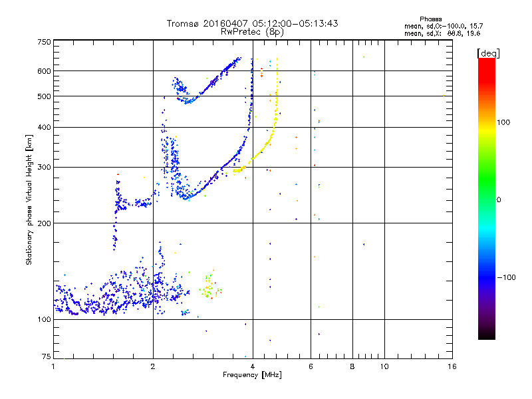Click the '4' x-axis tick label

(253, 366)
